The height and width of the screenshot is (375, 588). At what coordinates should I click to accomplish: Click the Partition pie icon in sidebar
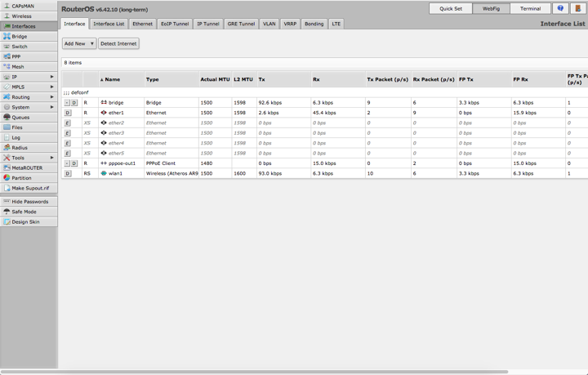coord(7,178)
